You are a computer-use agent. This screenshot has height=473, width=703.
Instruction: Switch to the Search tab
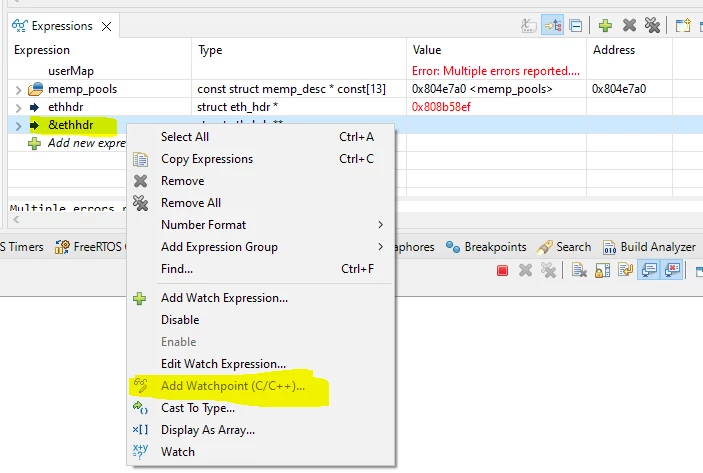(x=564, y=247)
